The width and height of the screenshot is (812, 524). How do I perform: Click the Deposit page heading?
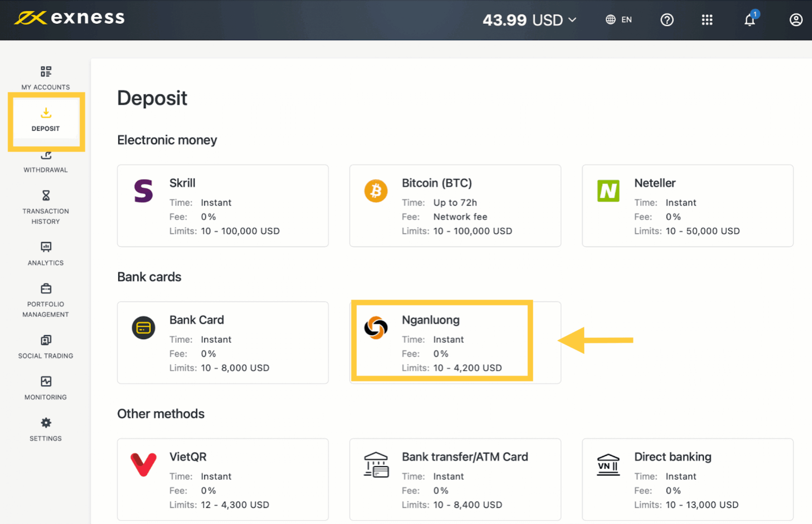[152, 98]
